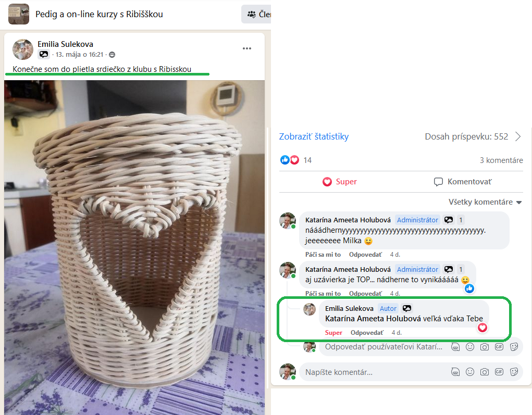Click the GIF icon in the reply field

click(499, 347)
